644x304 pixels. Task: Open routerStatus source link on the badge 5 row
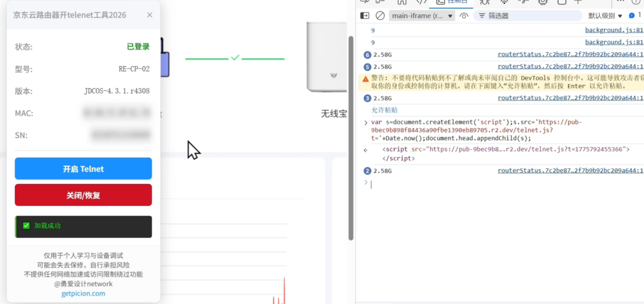click(x=570, y=66)
